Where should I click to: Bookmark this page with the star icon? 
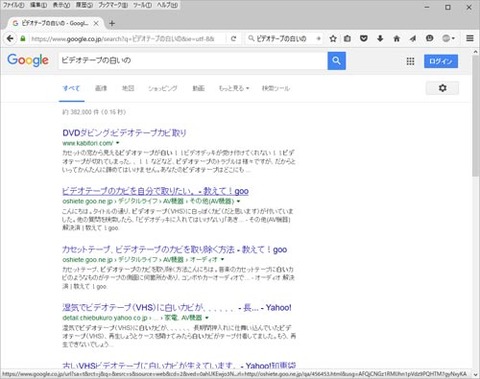[x=333, y=39]
